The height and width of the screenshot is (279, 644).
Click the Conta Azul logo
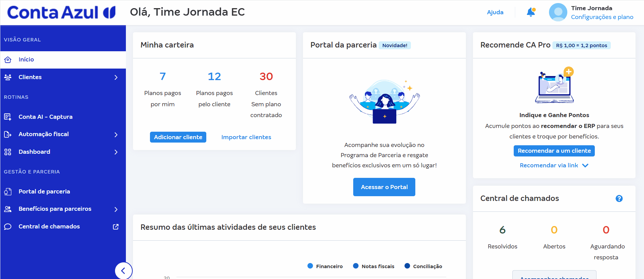pos(61,13)
